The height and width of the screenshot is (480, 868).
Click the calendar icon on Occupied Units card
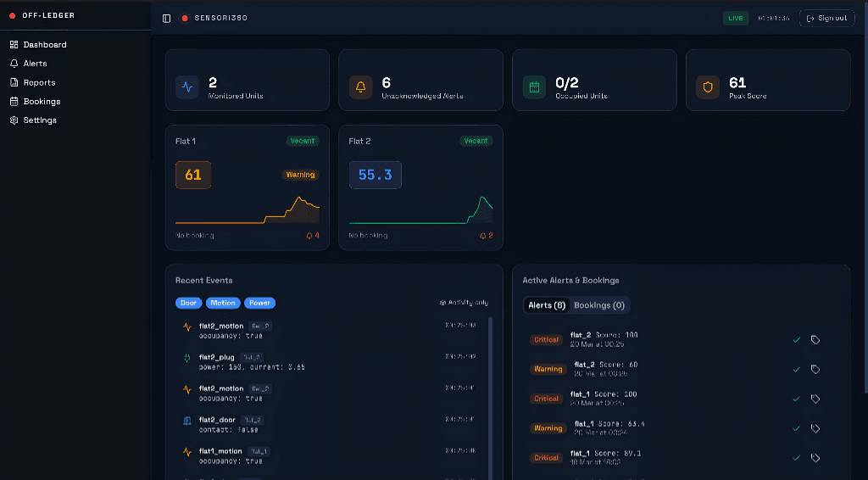(x=534, y=87)
